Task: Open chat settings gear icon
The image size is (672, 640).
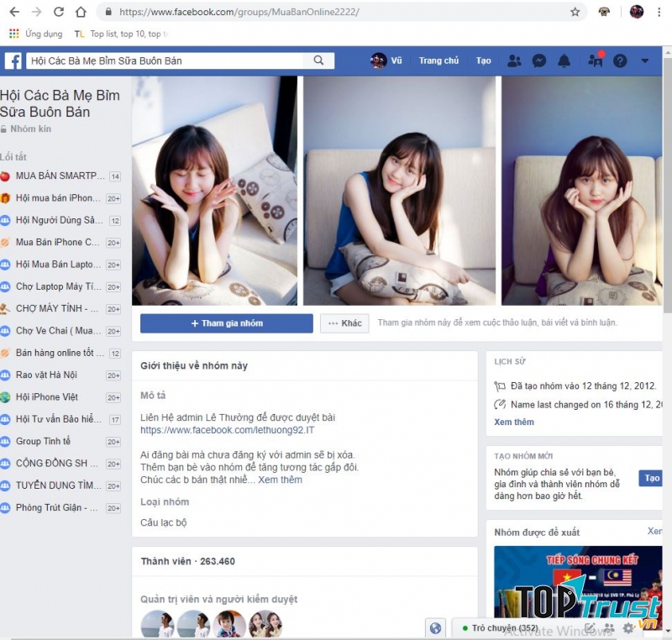Action: [628, 627]
